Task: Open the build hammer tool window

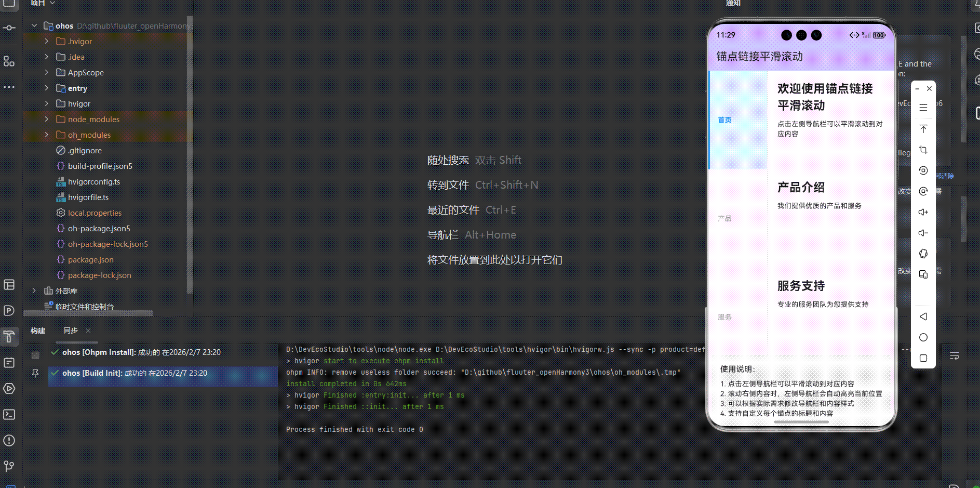Action: coord(9,336)
